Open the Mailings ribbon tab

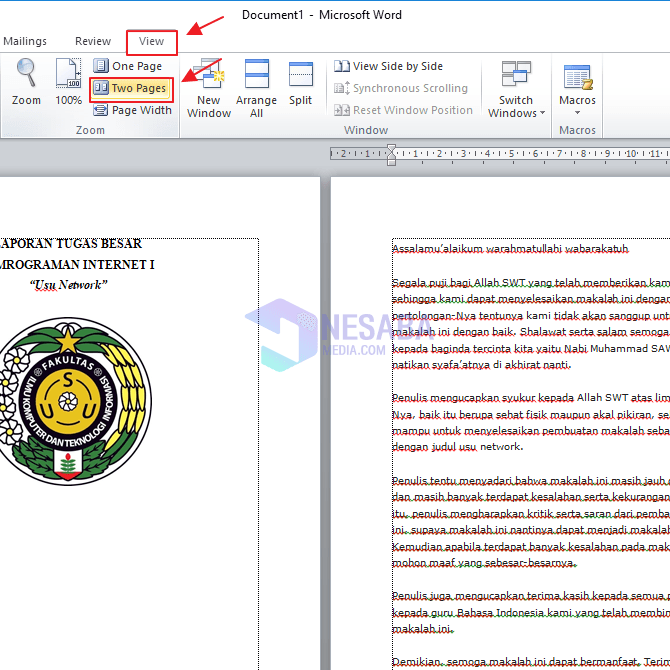pos(25,41)
